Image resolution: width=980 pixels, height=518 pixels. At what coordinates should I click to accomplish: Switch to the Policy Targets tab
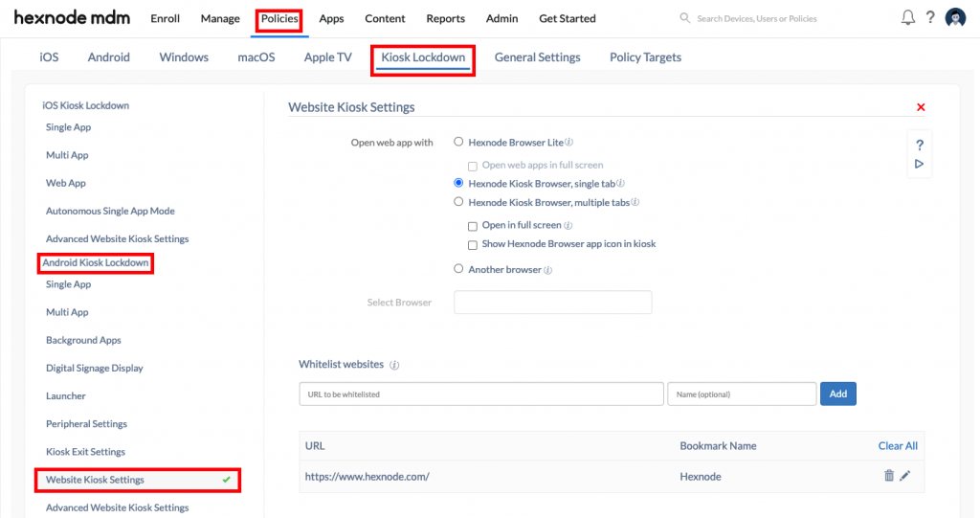pyautogui.click(x=646, y=56)
